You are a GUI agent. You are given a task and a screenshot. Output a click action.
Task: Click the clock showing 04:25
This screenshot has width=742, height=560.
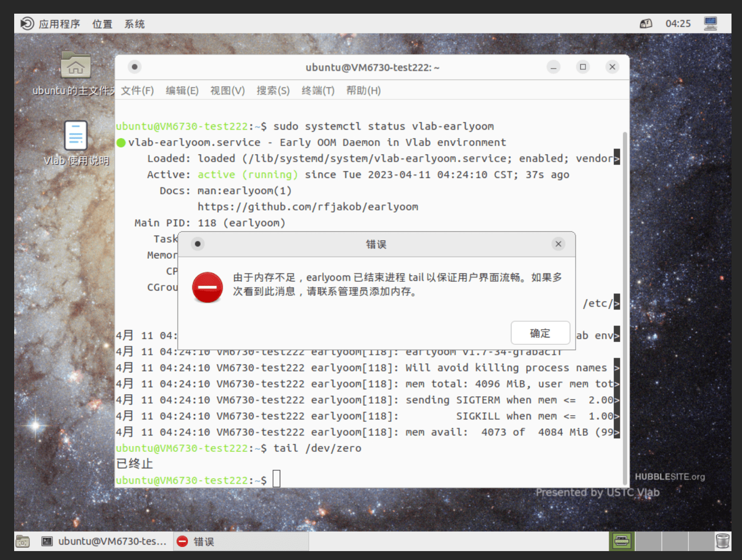pos(678,24)
